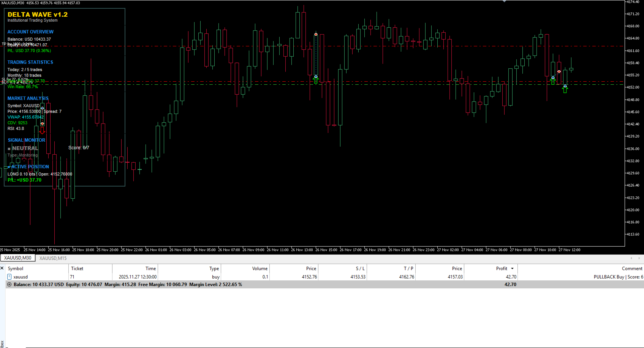Click the NEUTRAL status square in Signal Monitor
Screen dimensions: 644x348
pyautogui.click(x=9, y=148)
